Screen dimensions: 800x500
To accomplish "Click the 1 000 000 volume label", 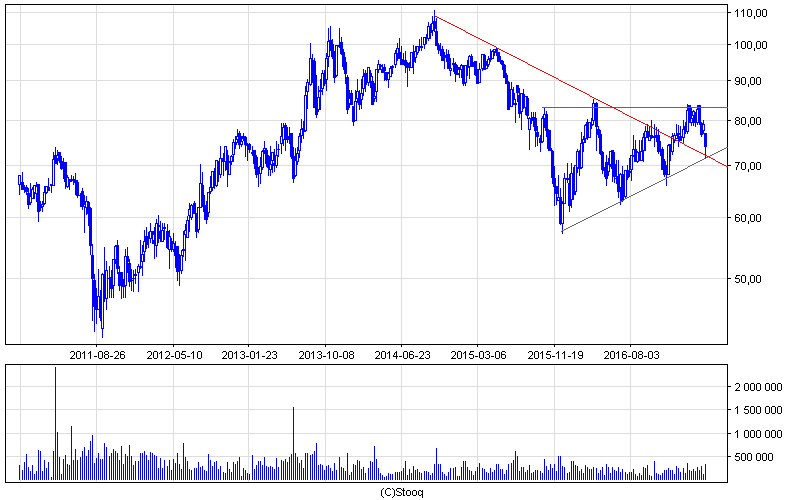I will click(x=758, y=434).
